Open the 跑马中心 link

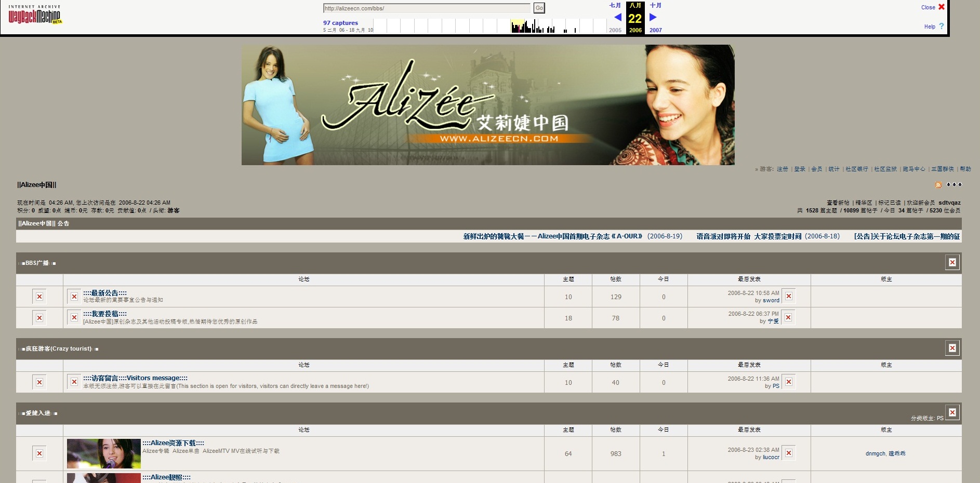coord(914,169)
